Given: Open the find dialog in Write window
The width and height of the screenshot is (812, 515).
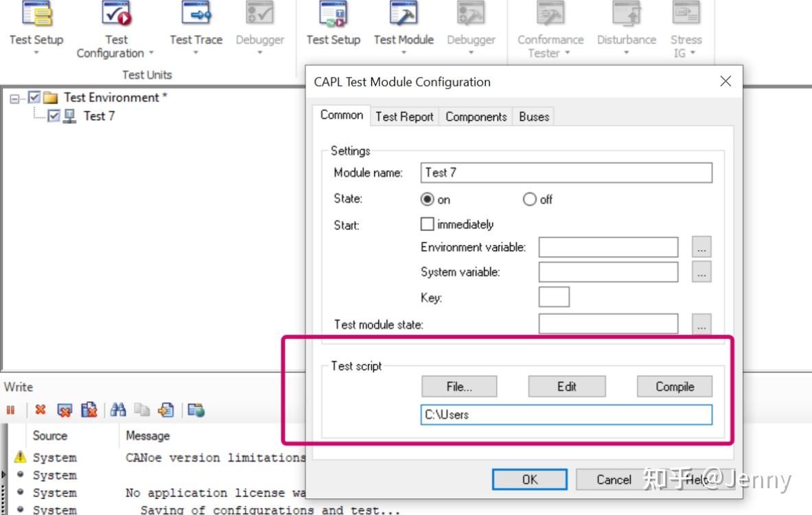Looking at the screenshot, I should click(118, 409).
